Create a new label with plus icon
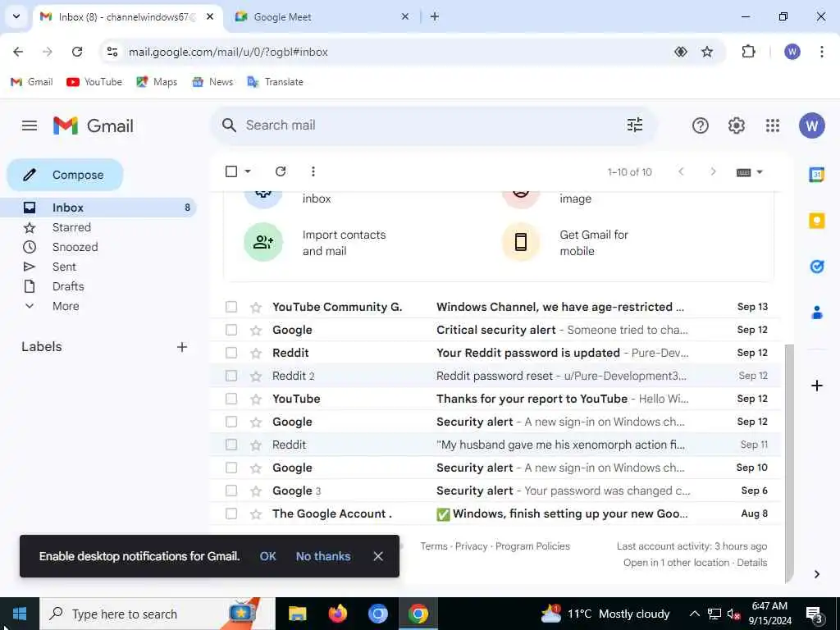The height and width of the screenshot is (630, 840). tap(182, 347)
